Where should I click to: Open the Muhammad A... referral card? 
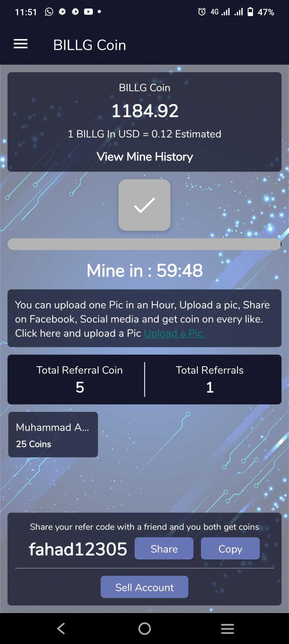pos(53,435)
